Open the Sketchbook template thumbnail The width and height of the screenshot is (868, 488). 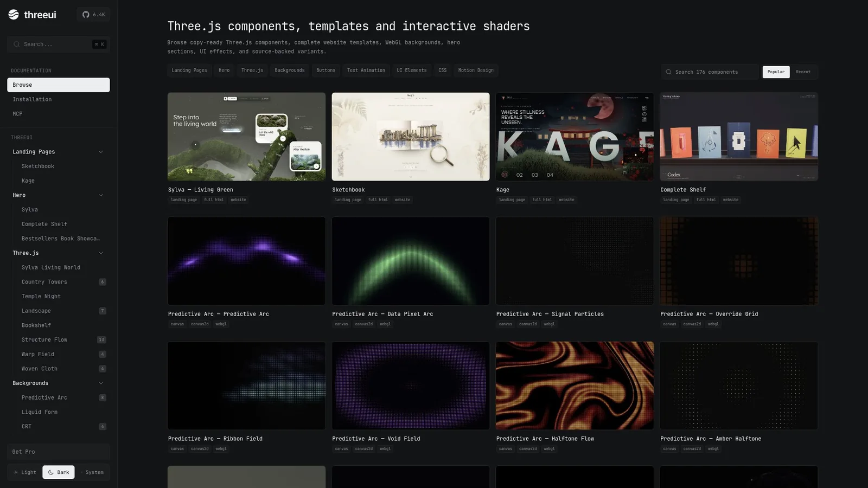click(x=411, y=137)
